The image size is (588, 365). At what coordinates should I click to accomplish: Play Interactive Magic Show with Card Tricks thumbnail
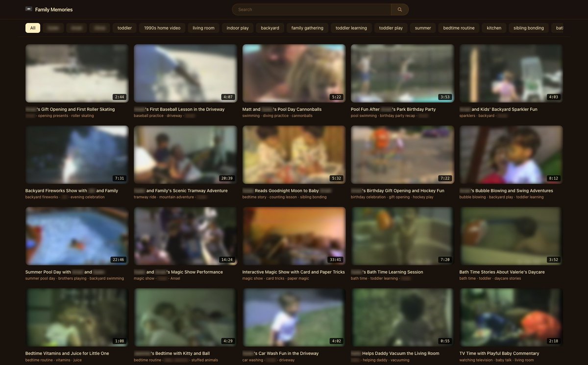pyautogui.click(x=294, y=236)
